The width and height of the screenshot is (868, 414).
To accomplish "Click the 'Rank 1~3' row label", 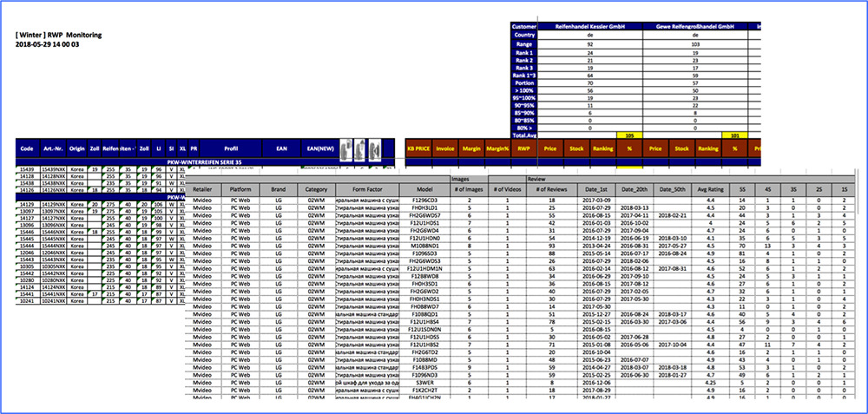I will pos(524,76).
